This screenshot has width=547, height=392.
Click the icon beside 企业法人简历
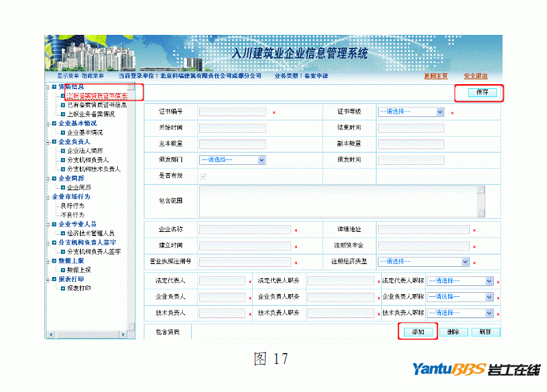coord(62,151)
